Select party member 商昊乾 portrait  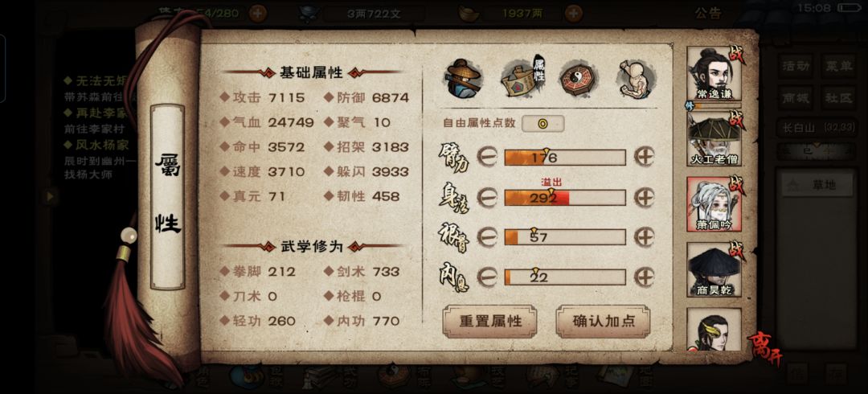[x=714, y=270]
